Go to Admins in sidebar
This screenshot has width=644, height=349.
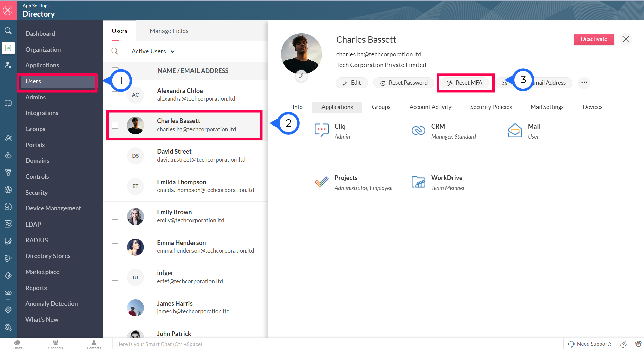pos(36,97)
